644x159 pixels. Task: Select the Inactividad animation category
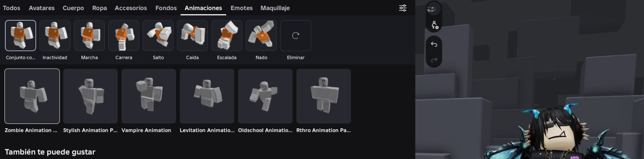[55, 36]
